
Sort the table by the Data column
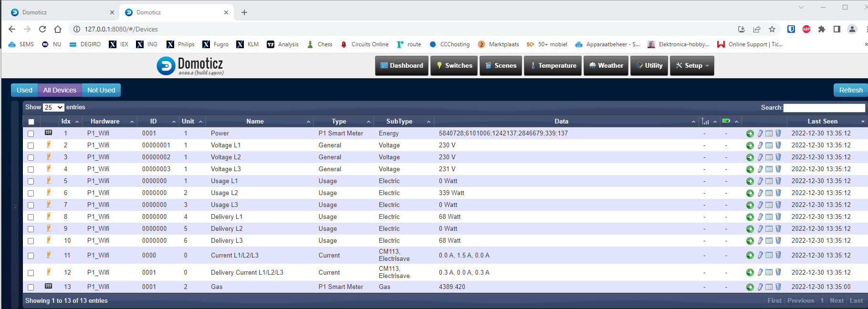coord(566,121)
